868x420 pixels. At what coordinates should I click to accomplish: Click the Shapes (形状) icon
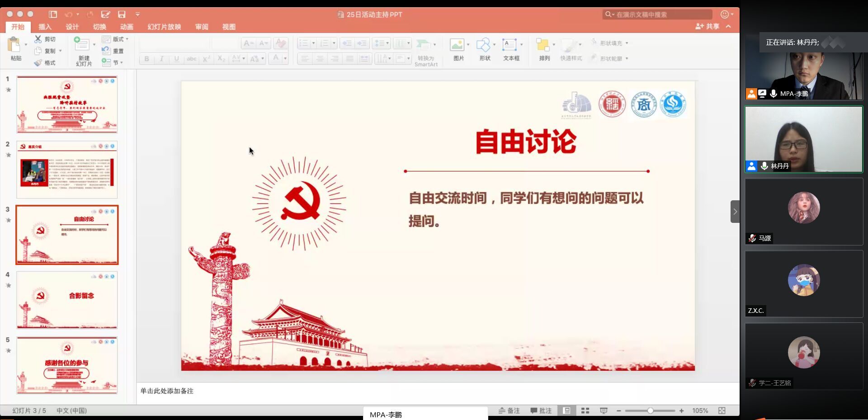[x=483, y=45]
